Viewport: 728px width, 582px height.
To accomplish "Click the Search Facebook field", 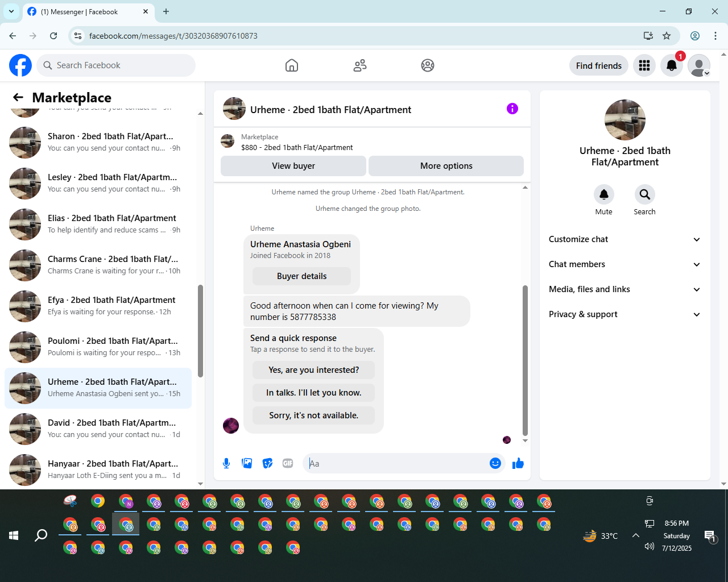I will click(x=116, y=65).
